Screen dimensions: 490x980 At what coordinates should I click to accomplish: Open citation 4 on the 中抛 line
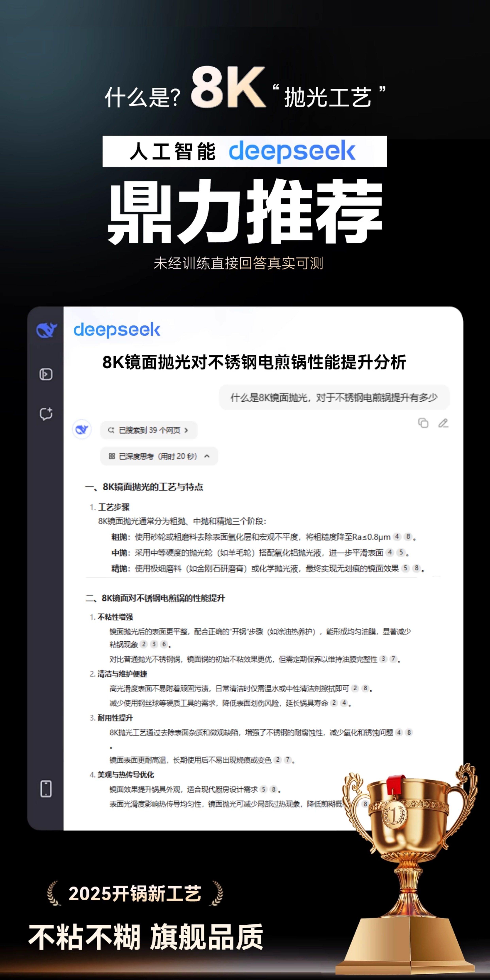click(390, 552)
